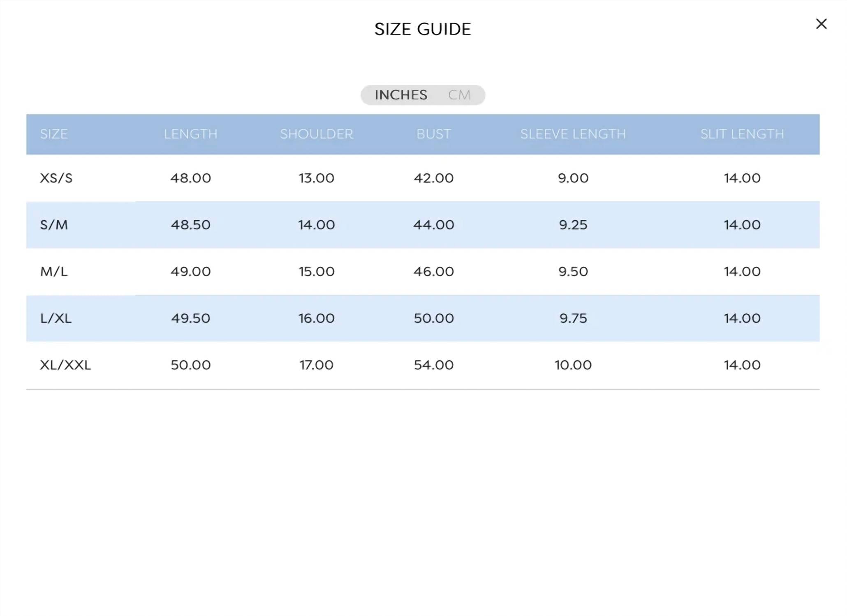The height and width of the screenshot is (616, 847).
Task: Click sleeve length value 10.00
Action: click(573, 365)
